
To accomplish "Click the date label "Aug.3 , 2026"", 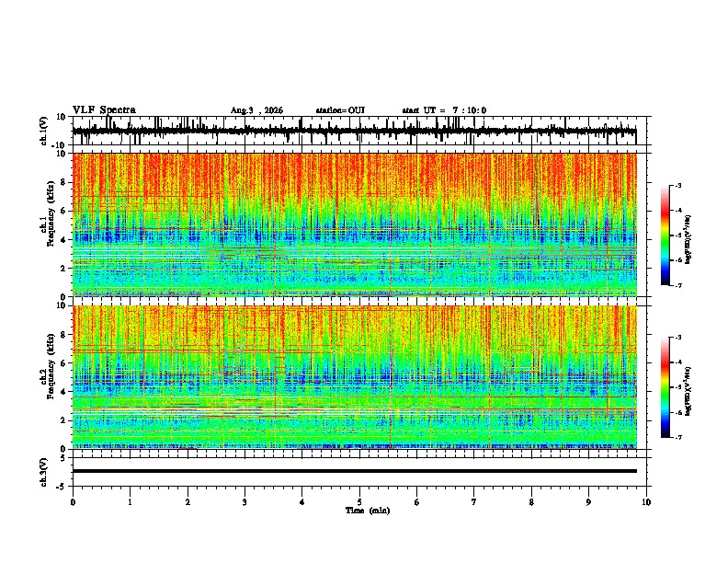I will point(256,110).
